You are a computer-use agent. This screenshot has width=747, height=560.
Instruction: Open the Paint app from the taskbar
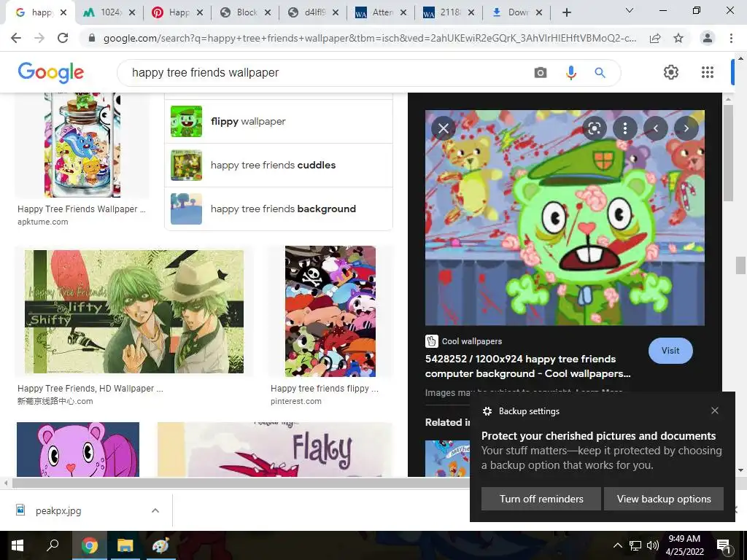(160, 545)
